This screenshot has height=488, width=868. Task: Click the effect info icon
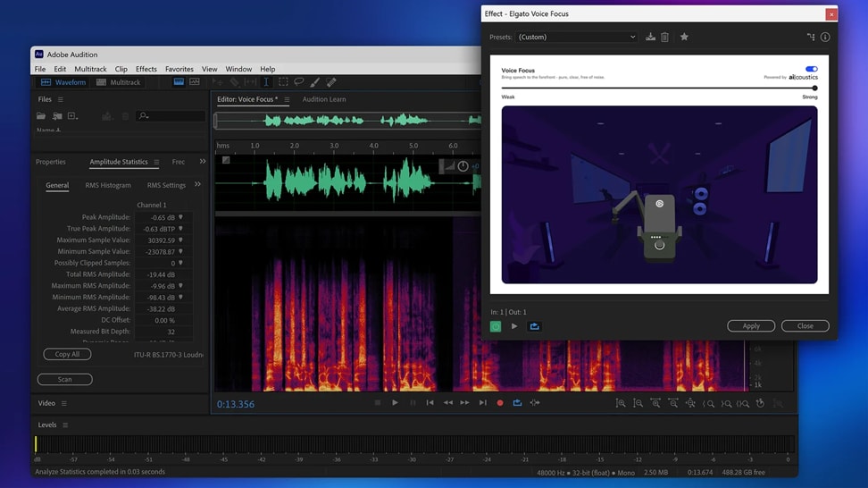coord(825,38)
